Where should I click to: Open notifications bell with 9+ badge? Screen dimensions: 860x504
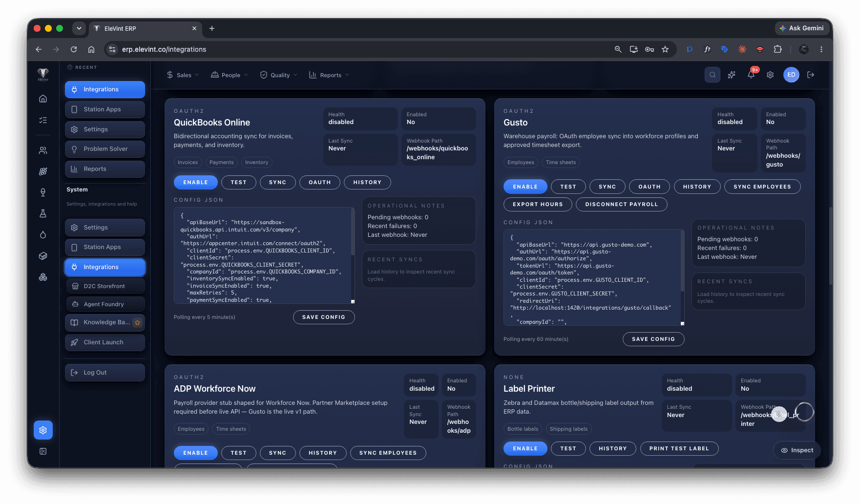tap(751, 75)
